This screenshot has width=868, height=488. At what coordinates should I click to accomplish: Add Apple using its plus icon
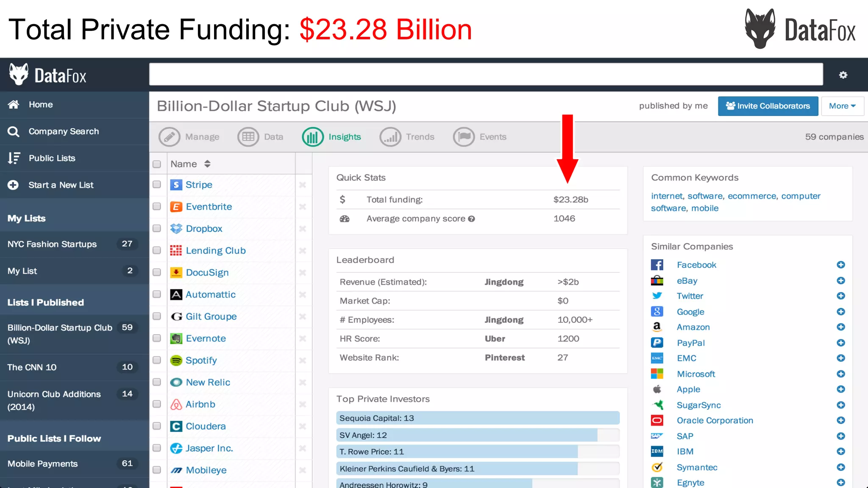tap(841, 389)
